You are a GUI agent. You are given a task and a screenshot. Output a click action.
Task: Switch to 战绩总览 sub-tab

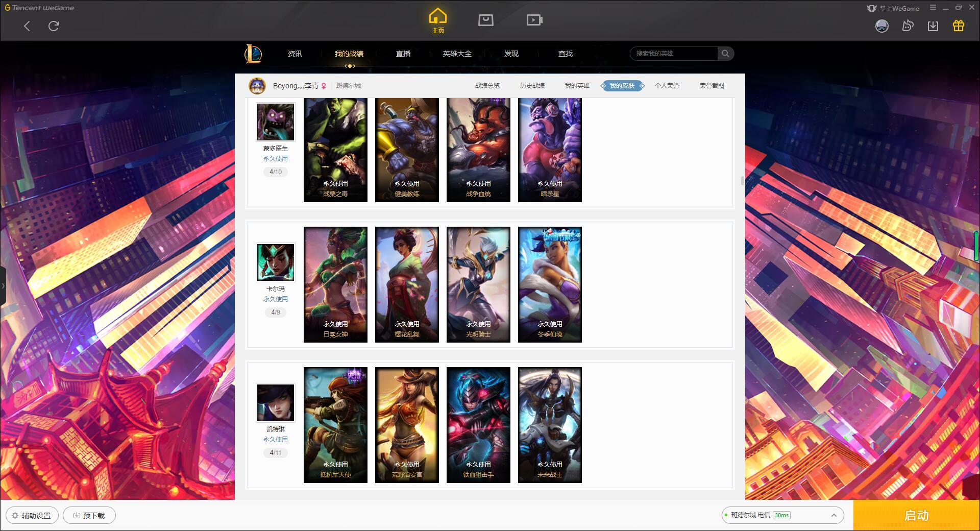pyautogui.click(x=487, y=86)
